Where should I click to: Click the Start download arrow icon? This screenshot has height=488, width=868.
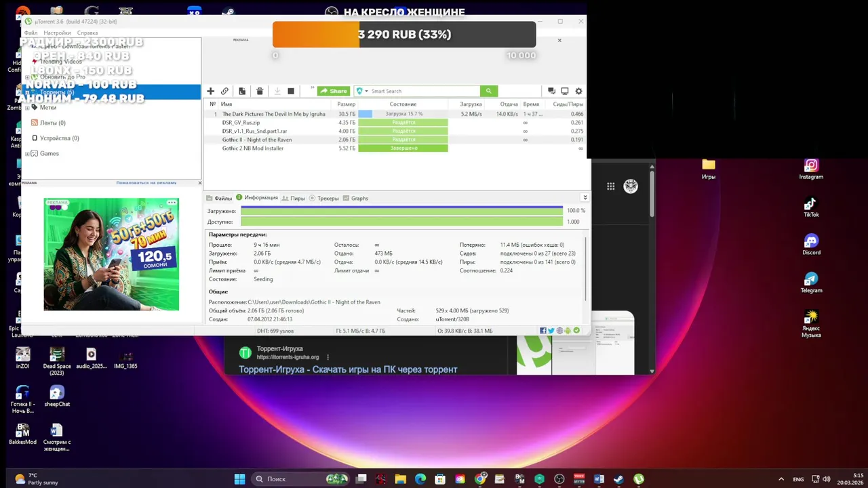click(x=277, y=91)
